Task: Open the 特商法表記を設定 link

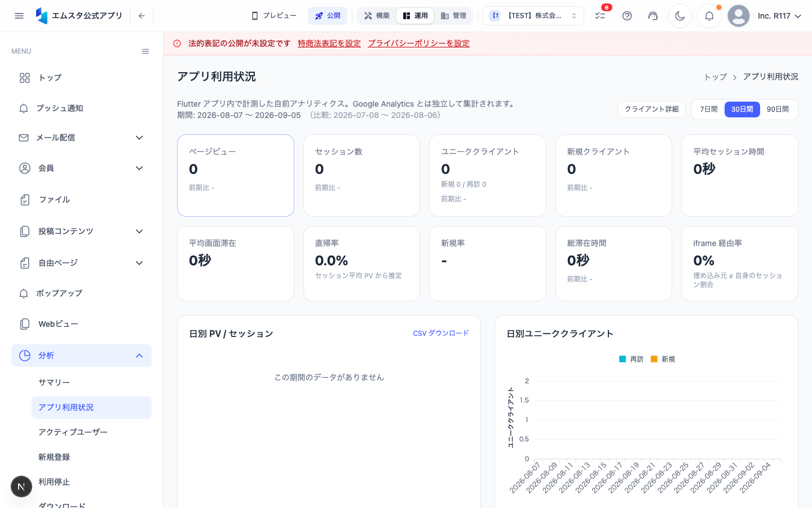Action: tap(329, 43)
